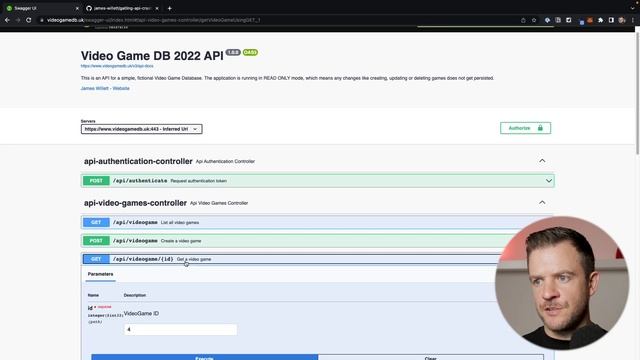This screenshot has width=640, height=360.
Task: Open the Servers dropdown
Action: [142, 129]
